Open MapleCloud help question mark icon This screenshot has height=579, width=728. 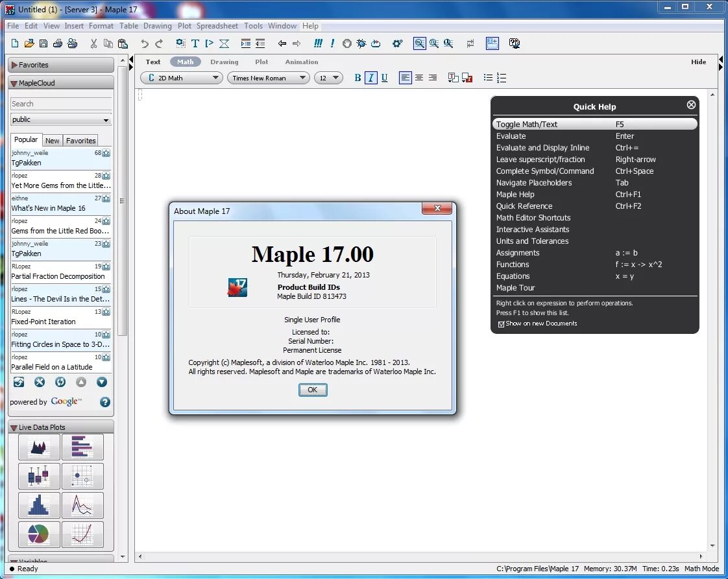point(105,402)
